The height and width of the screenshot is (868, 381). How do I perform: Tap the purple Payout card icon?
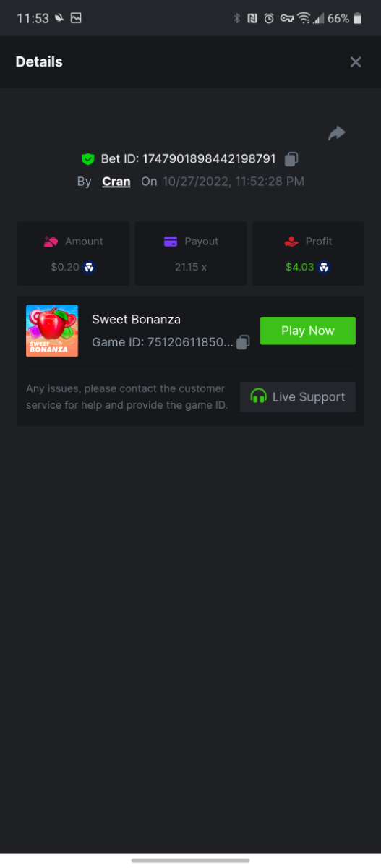click(x=171, y=242)
